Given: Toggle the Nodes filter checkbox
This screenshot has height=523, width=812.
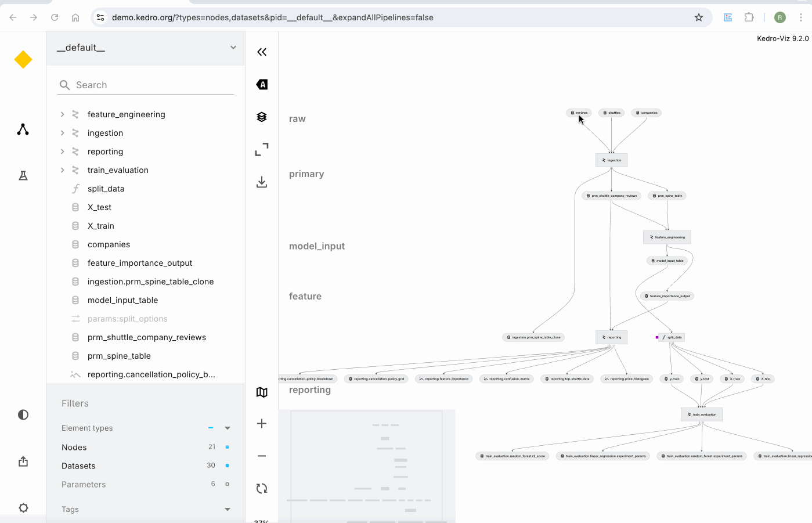Looking at the screenshot, I should 227,447.
